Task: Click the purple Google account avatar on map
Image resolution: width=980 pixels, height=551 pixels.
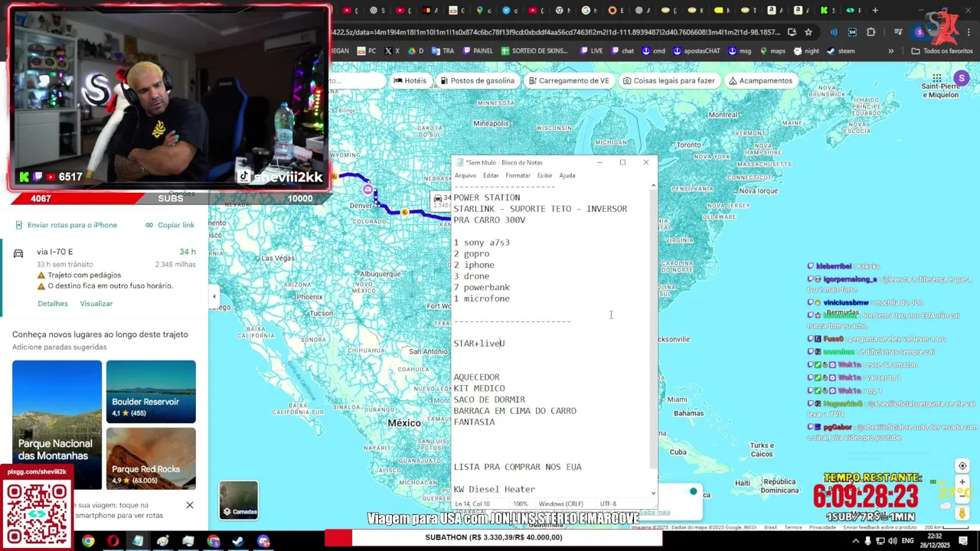Action: click(x=962, y=78)
